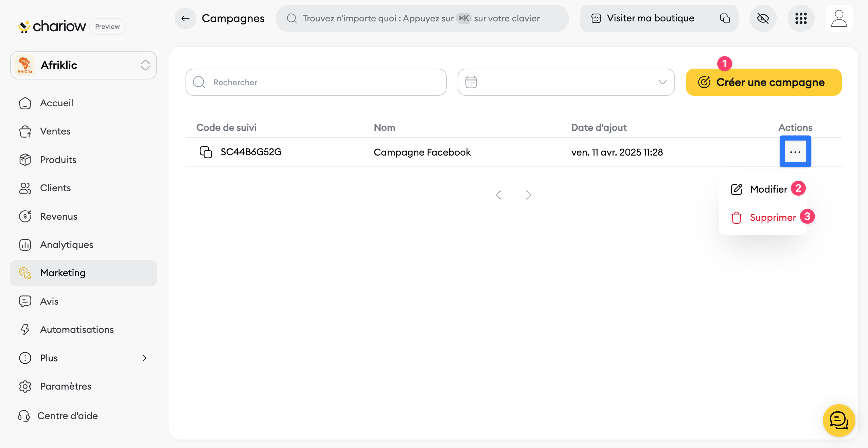The image size is (868, 448).
Task: Choose Modifier in the actions menu
Action: pyautogui.click(x=768, y=189)
